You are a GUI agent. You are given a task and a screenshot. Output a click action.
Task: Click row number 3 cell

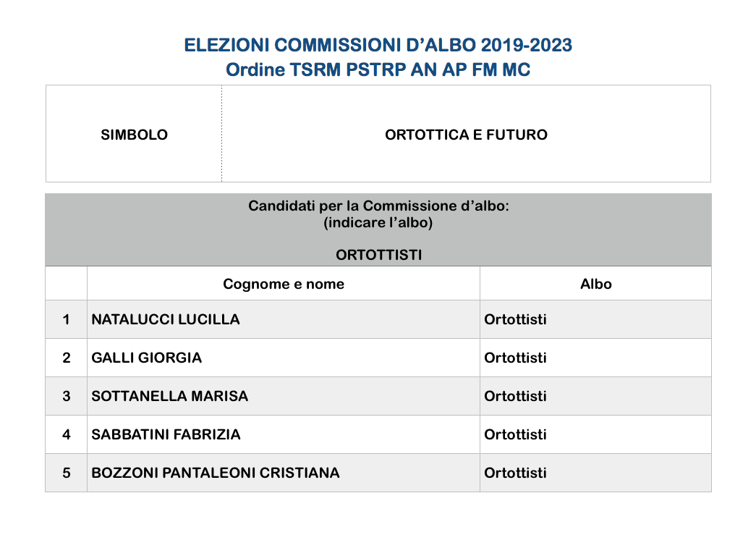(67, 396)
